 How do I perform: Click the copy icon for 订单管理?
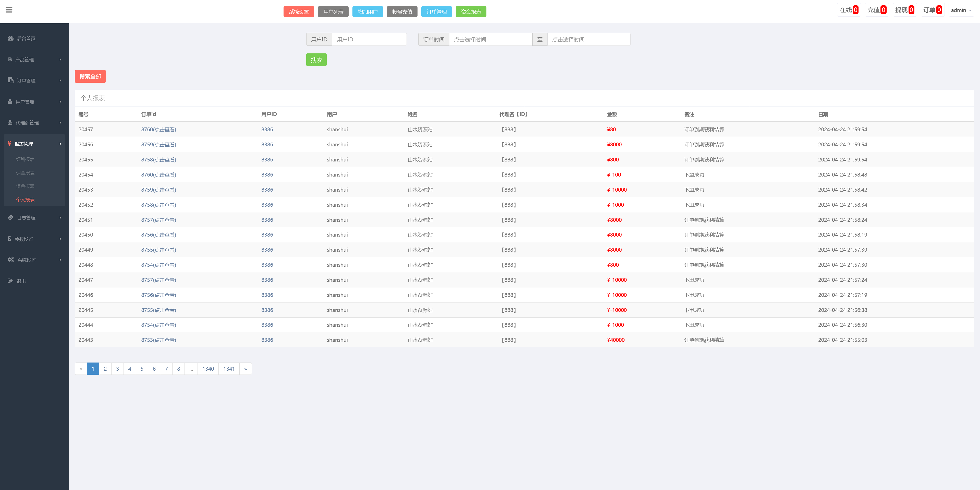(11, 80)
